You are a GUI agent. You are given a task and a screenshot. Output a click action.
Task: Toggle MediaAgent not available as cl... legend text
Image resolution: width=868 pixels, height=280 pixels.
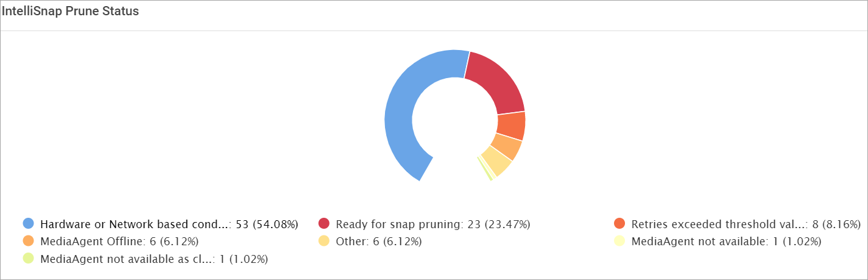153,259
